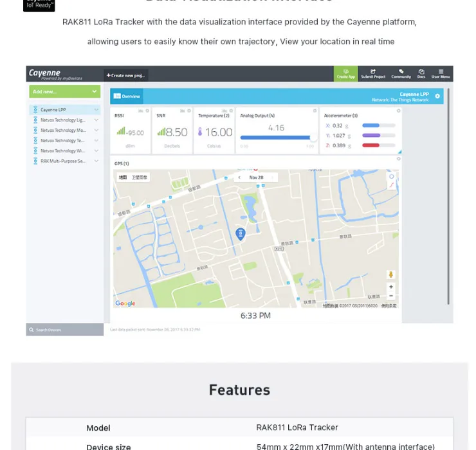Image resolution: width=476 pixels, height=450 pixels.
Task: Click the Accelerometer Y purple bar
Action: pyautogui.click(x=371, y=136)
